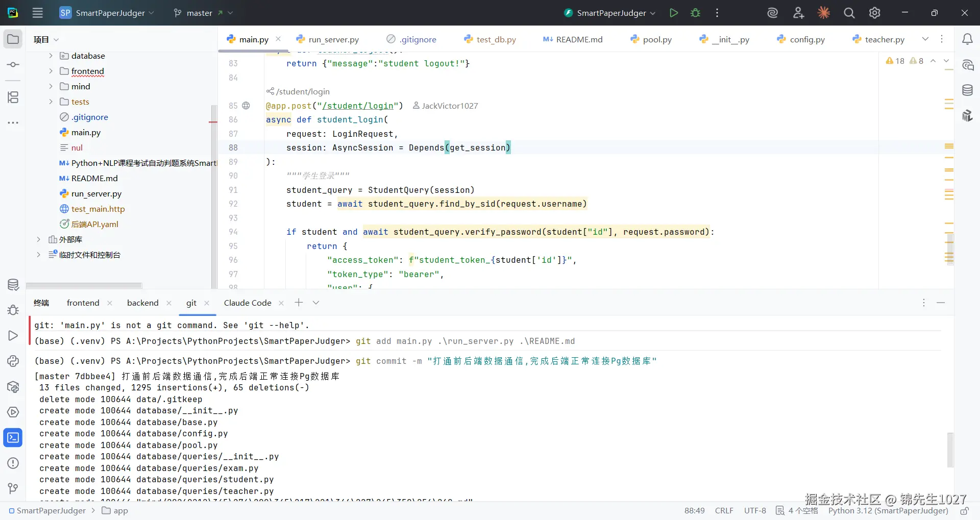Open IDE settings gear icon

[x=874, y=13]
